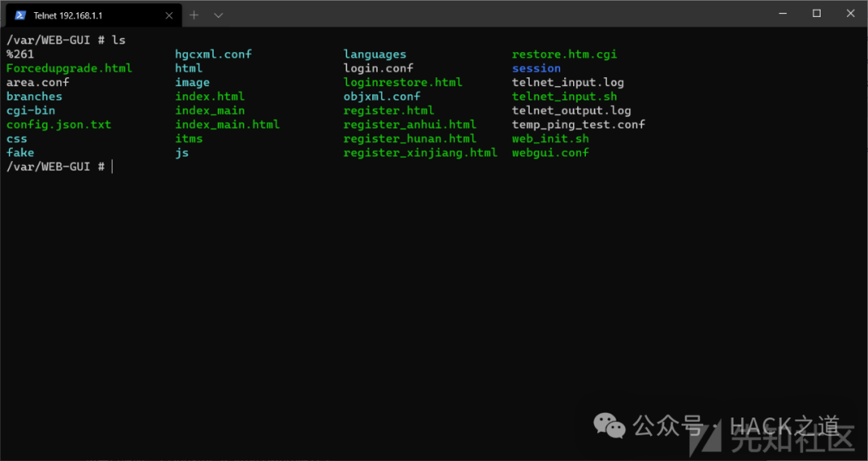Minimize the terminal window
Image resolution: width=868 pixels, height=461 pixels.
(x=779, y=13)
